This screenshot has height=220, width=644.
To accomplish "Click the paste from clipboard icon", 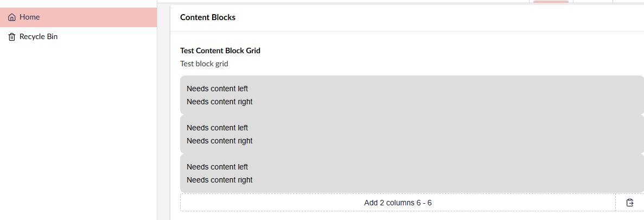I will (630, 203).
